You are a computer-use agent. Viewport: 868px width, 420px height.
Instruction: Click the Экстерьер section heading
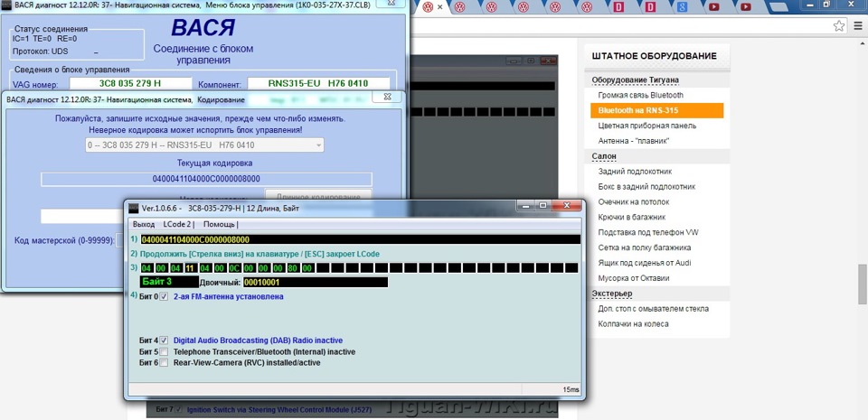coord(612,294)
